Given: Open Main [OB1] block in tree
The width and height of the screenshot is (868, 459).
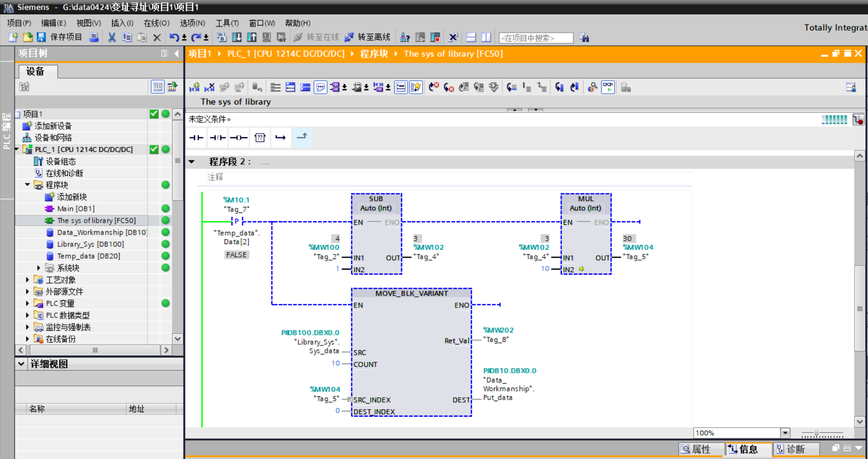Looking at the screenshot, I should coord(75,209).
